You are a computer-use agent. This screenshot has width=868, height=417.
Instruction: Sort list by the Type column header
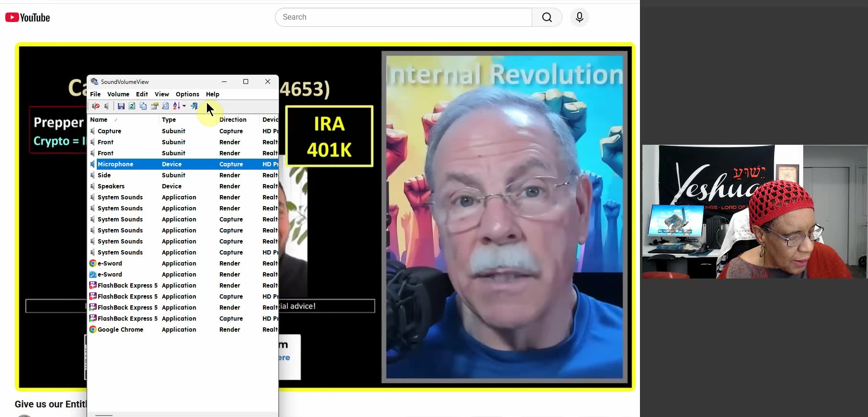click(188, 120)
